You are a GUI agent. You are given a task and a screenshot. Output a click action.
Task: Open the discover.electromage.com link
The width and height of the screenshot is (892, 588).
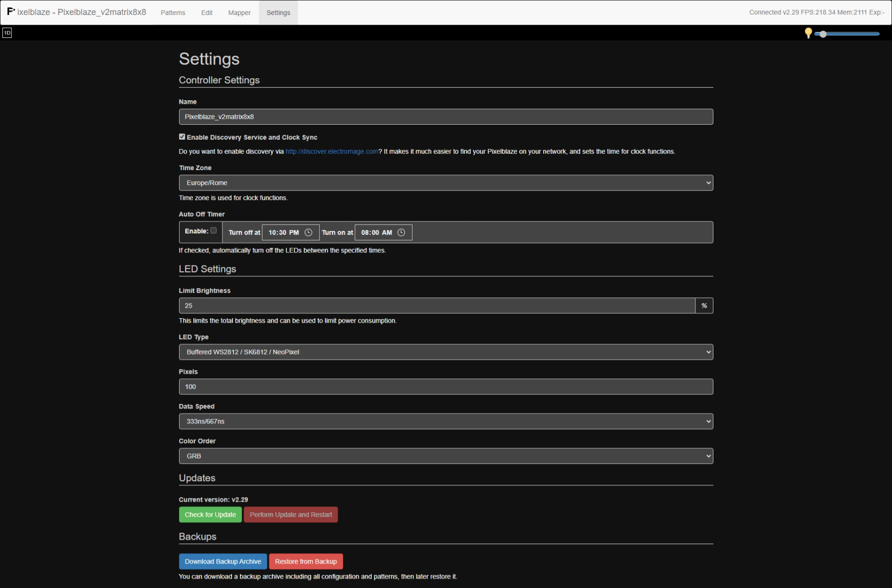tap(332, 152)
